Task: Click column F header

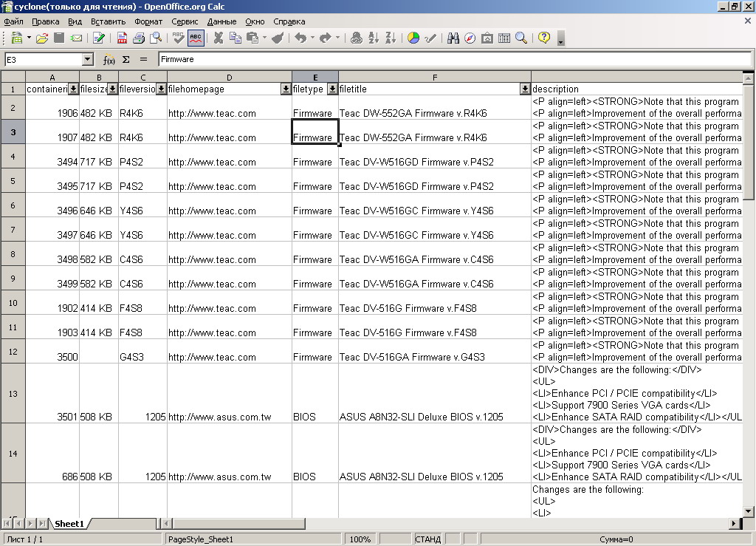Action: click(434, 77)
